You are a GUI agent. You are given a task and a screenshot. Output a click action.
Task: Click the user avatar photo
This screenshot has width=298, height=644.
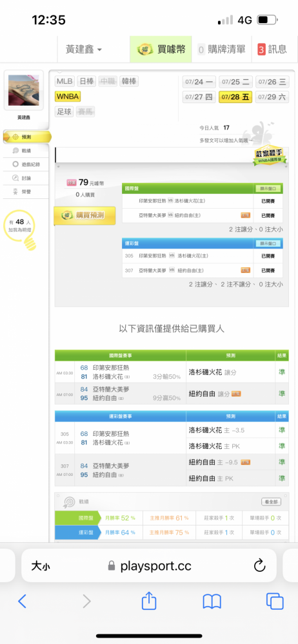[x=23, y=90]
